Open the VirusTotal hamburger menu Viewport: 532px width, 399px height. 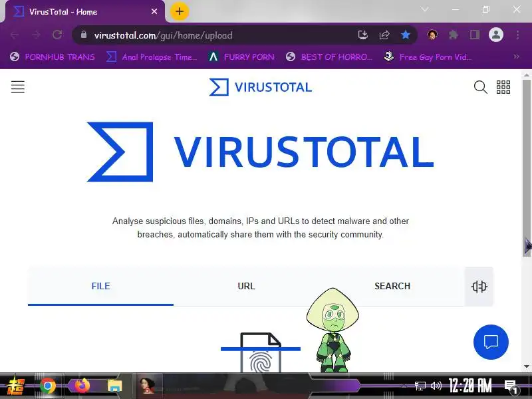click(x=18, y=87)
